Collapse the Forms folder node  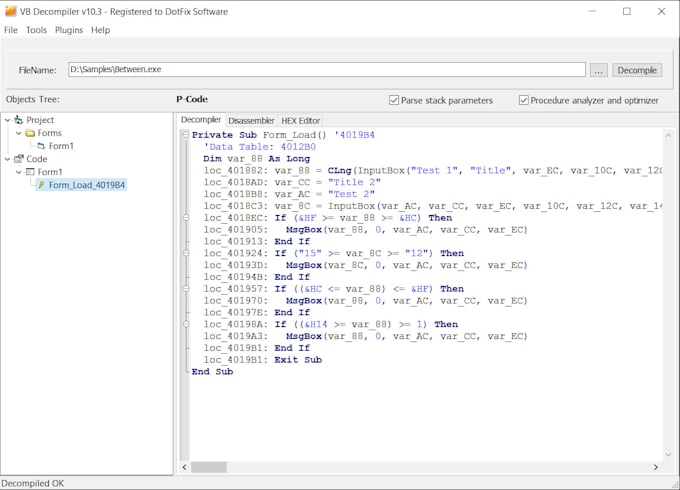pyautogui.click(x=19, y=133)
